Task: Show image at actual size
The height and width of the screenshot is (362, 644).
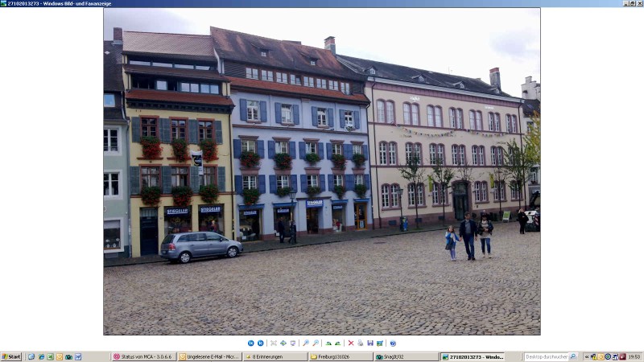Action: pyautogui.click(x=283, y=343)
